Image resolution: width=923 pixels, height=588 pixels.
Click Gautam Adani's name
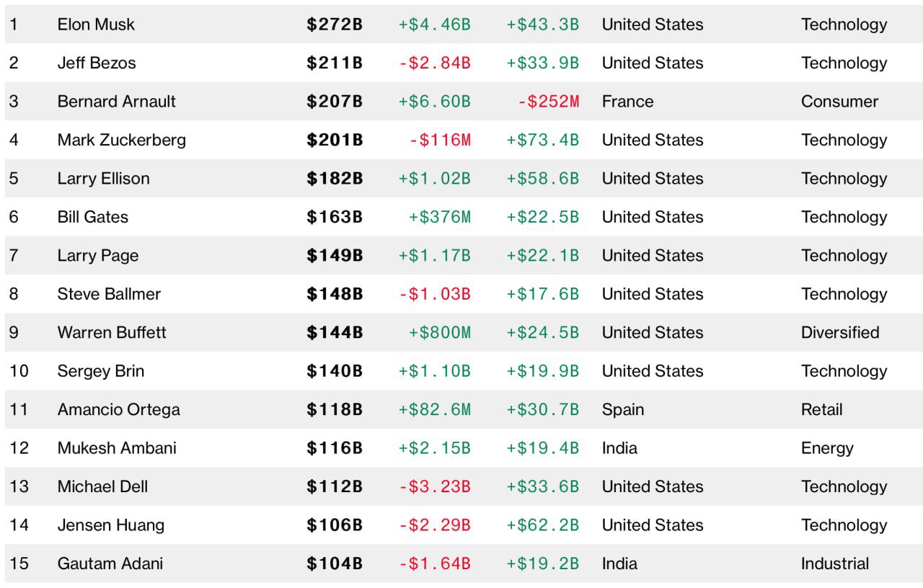110,564
